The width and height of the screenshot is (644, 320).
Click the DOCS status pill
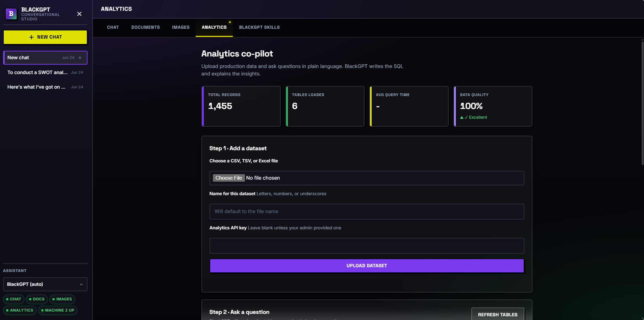tap(37, 299)
